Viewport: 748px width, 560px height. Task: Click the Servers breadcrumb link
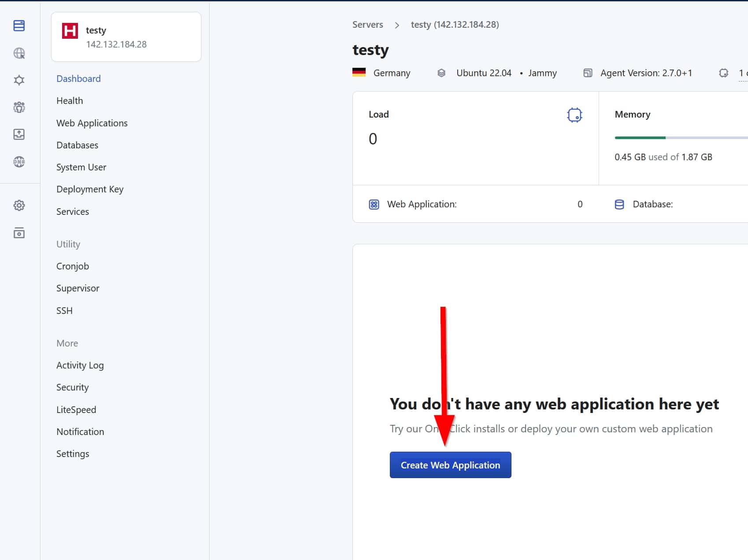(367, 25)
